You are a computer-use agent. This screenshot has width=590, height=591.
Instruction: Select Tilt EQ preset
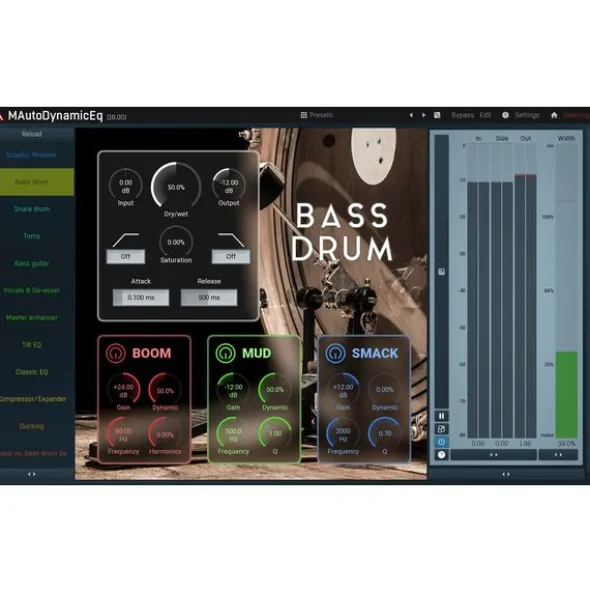[x=32, y=344]
